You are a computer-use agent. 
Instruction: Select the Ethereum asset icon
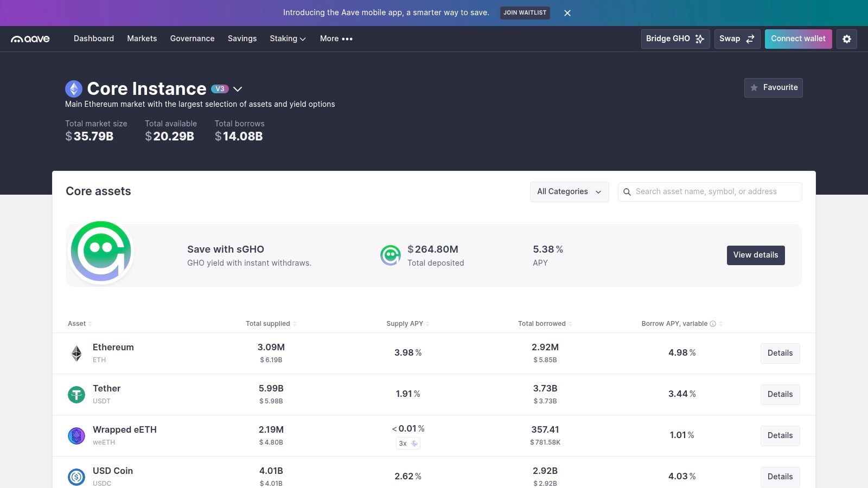pos(76,353)
